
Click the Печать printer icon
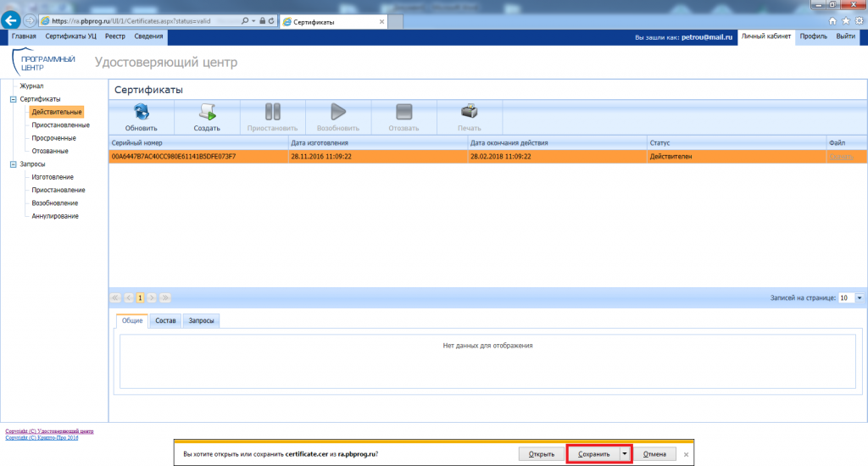pyautogui.click(x=470, y=113)
